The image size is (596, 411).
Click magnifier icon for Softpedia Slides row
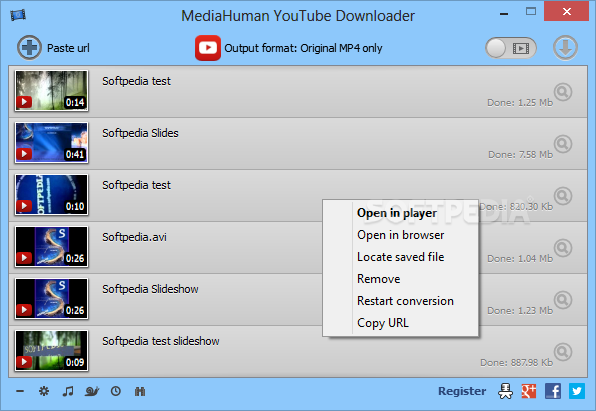click(x=563, y=144)
